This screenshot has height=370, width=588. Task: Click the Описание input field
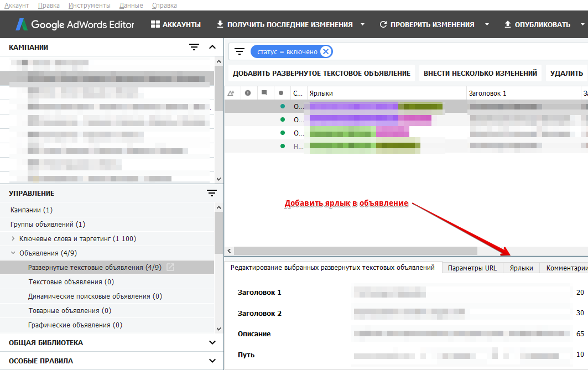click(461, 333)
